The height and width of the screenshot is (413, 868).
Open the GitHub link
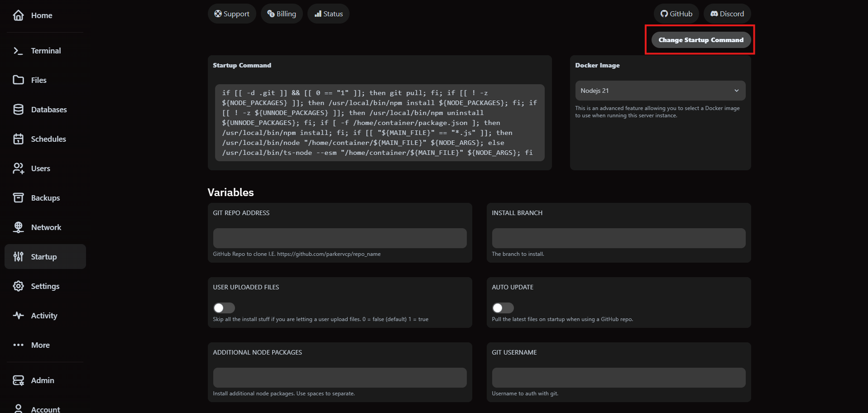tap(676, 14)
